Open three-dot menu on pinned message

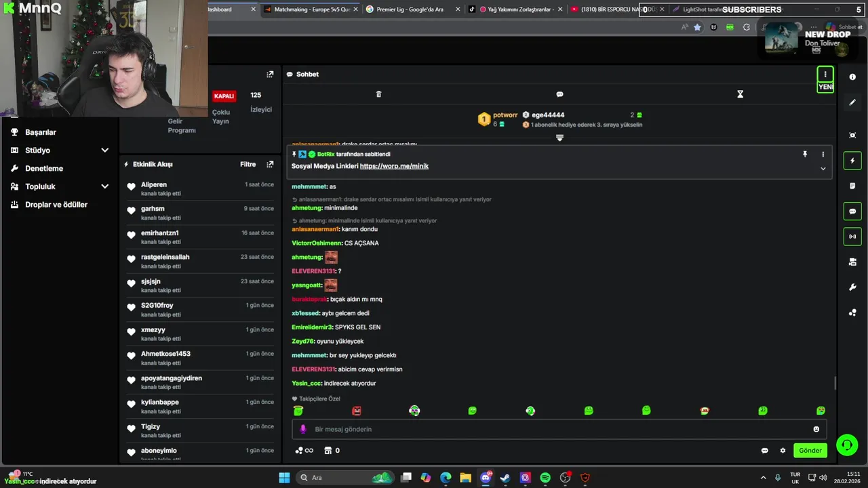click(823, 155)
